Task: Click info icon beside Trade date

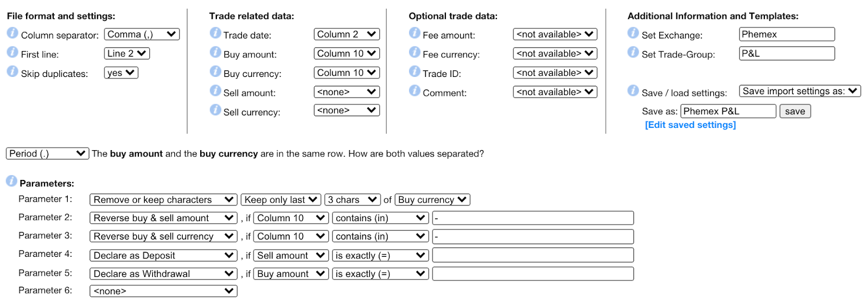Action: 215,33
